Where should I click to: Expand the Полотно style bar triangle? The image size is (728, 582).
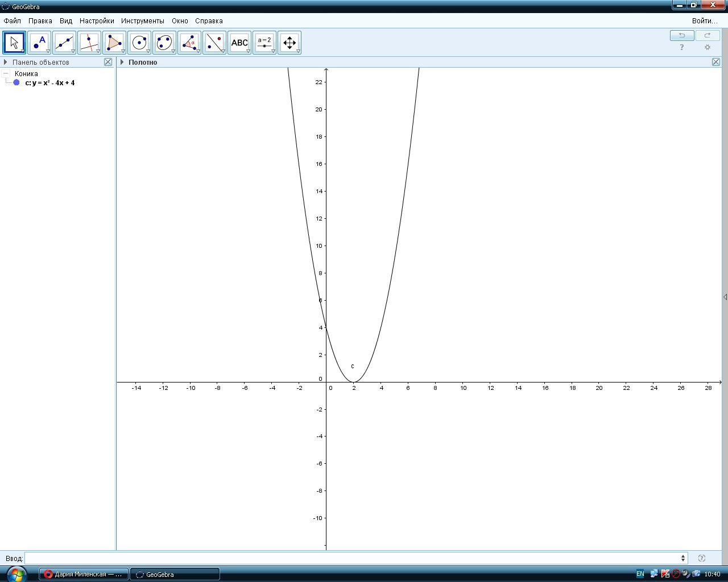[x=122, y=62]
